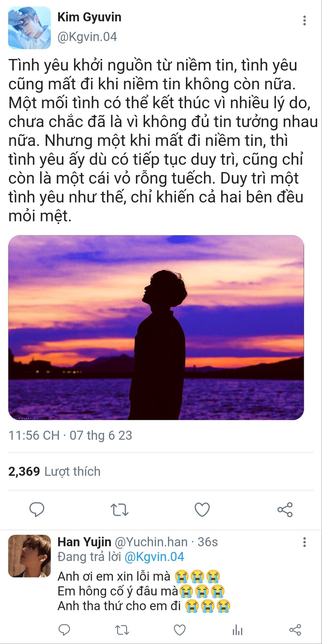
Task: Open the sunset silhouette photo
Action: click(156, 327)
